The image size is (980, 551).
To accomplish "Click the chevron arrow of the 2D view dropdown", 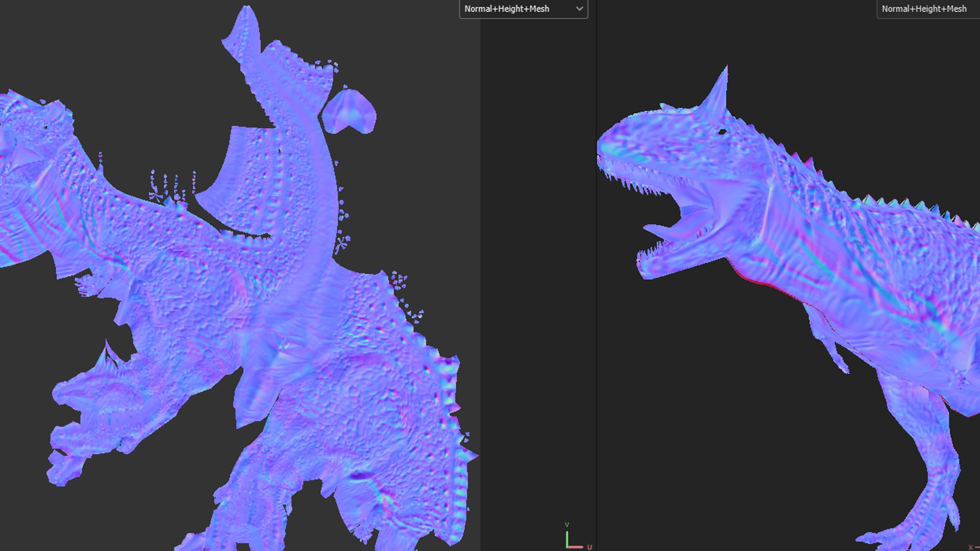I will point(579,9).
